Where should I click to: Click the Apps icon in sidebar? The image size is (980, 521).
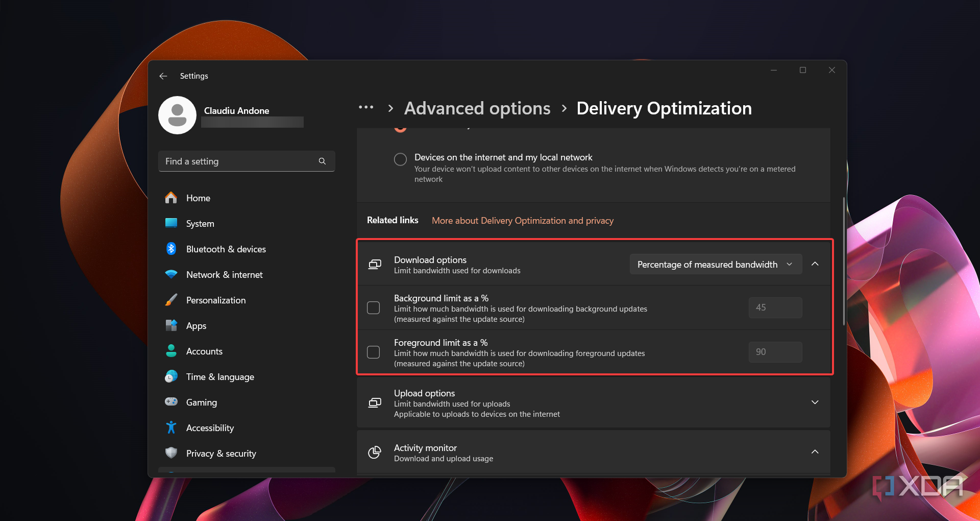[x=171, y=325]
